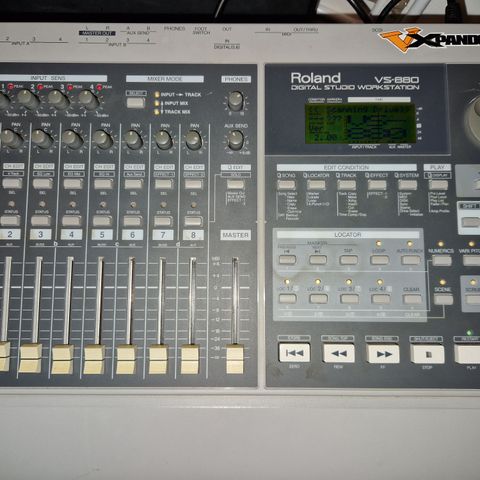The image size is (480, 480).
Task: Push the SYSTEM edit condition button
Action: point(408,185)
